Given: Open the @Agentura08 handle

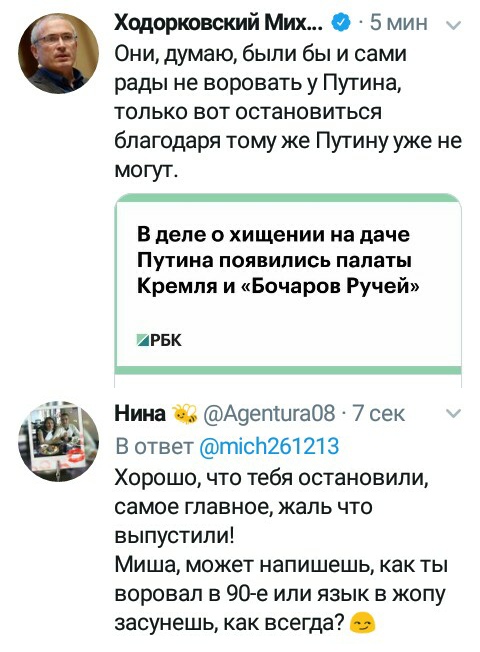Looking at the screenshot, I should pos(269,413).
